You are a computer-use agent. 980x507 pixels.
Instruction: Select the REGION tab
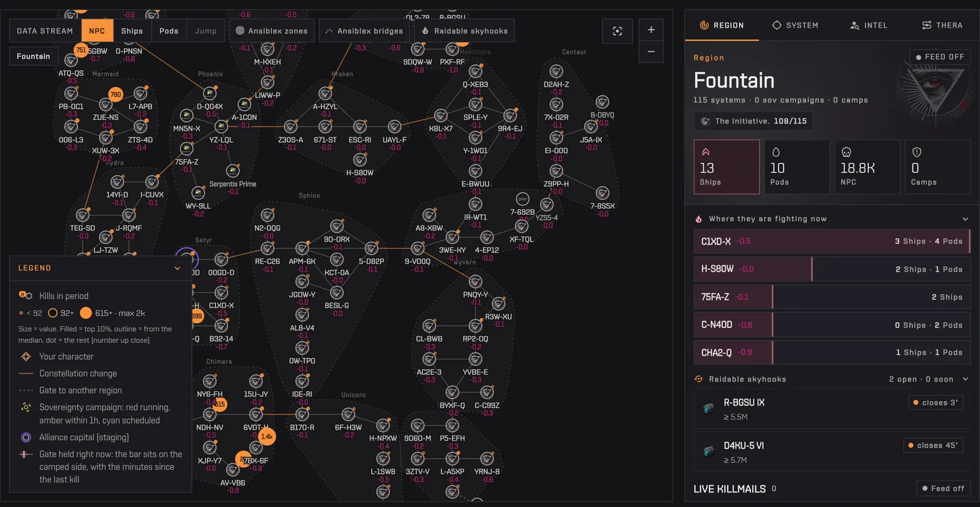pyautogui.click(x=722, y=25)
